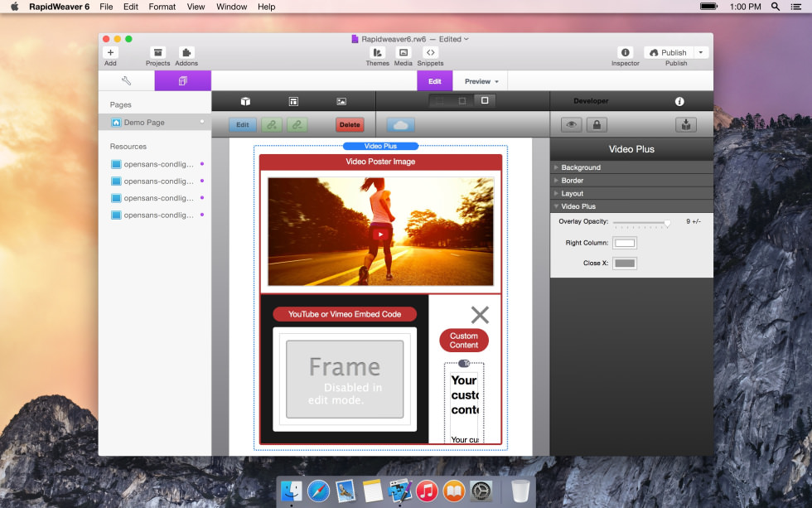Open Safari in the Dock
The image size is (812, 508).
[318, 491]
